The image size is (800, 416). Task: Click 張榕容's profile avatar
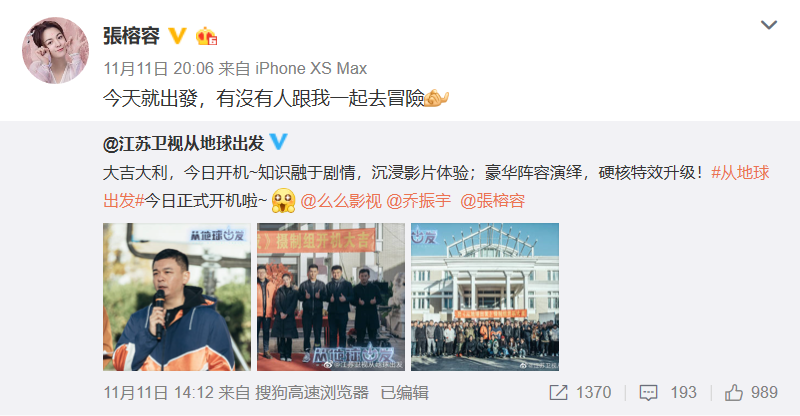(55, 50)
